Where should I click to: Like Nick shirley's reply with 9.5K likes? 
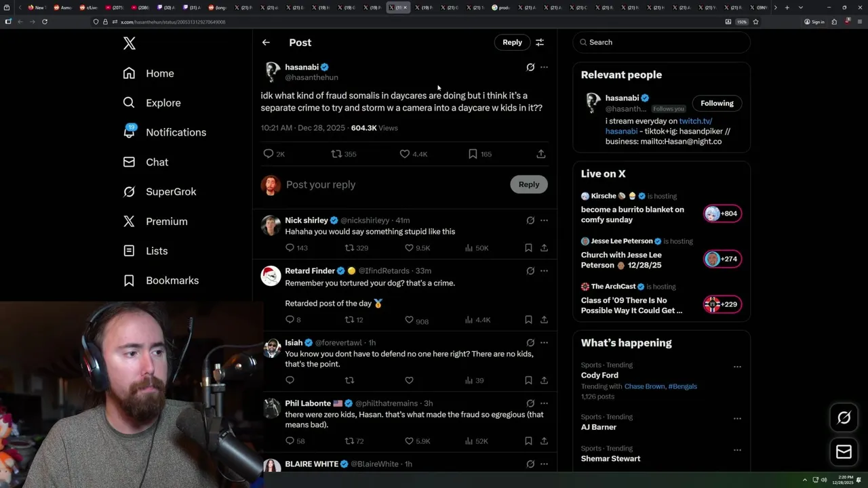tap(409, 248)
